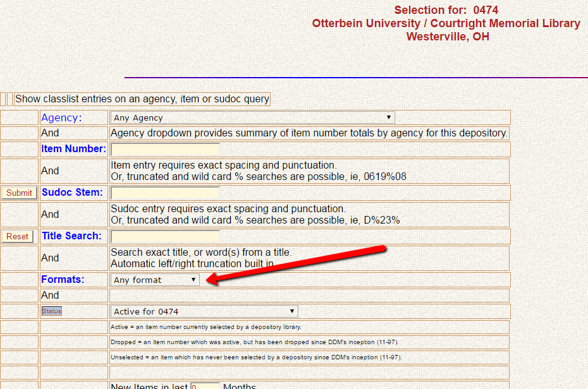Click 'Sudoc entry requires exact spacing' text

point(228,208)
